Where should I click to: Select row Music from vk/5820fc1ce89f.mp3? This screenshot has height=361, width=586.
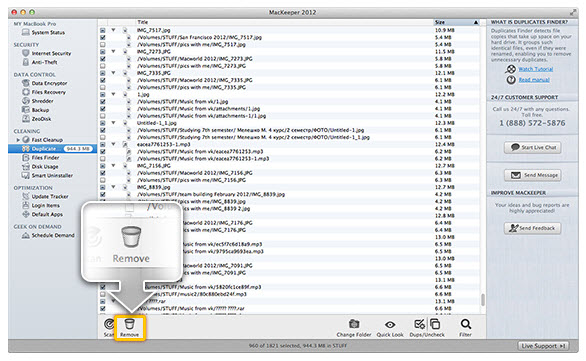coord(289,287)
